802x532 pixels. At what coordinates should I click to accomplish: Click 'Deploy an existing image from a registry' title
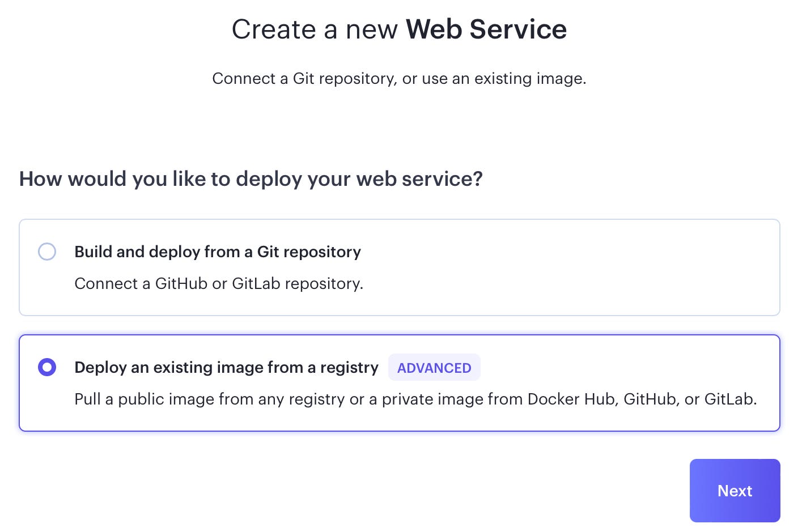pyautogui.click(x=226, y=367)
